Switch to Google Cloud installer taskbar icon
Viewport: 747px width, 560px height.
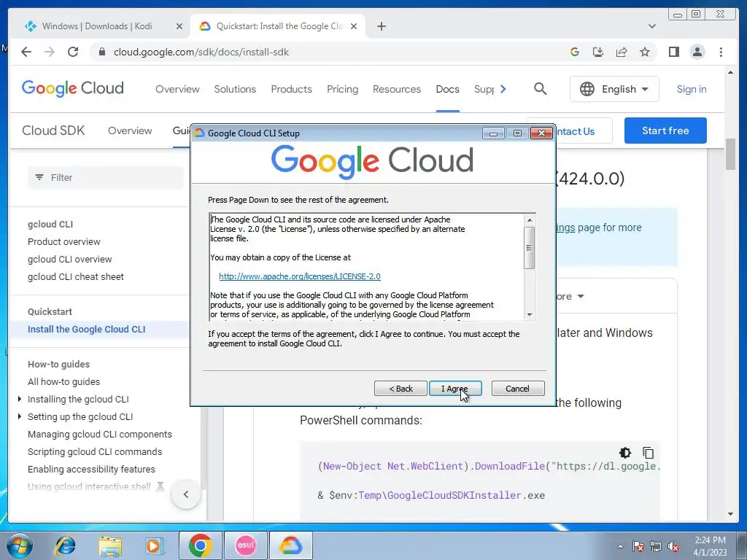tap(291, 545)
